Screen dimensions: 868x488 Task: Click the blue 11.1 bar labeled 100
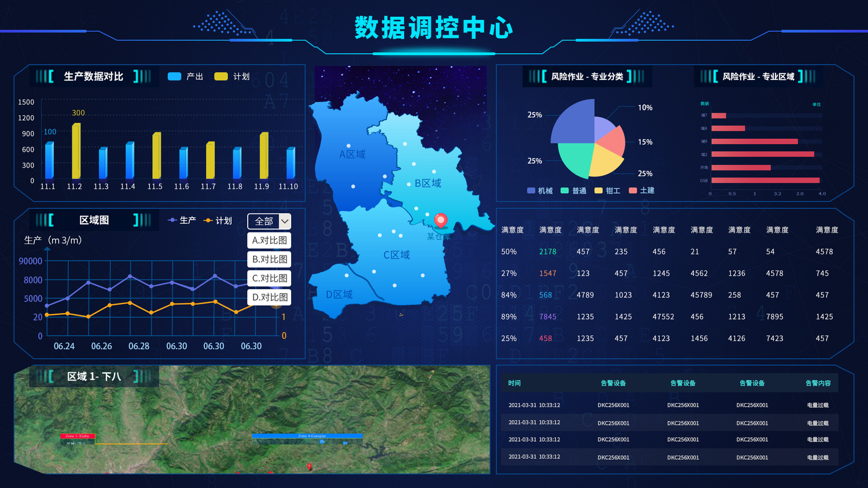49,160
